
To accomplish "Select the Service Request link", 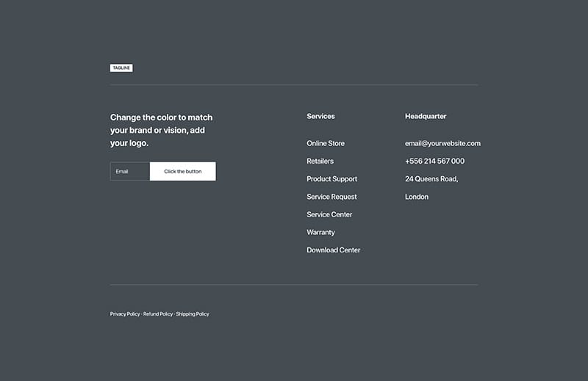I will [x=331, y=197].
